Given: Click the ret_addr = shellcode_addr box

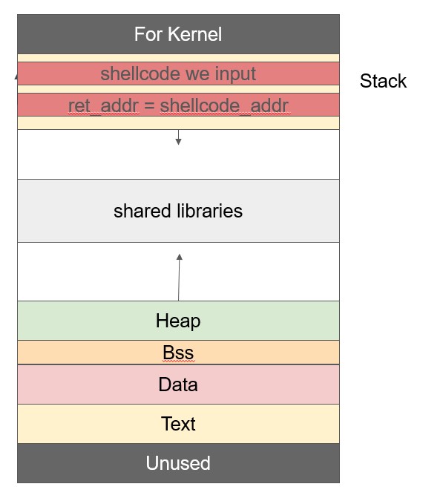Looking at the screenshot, I should [178, 105].
